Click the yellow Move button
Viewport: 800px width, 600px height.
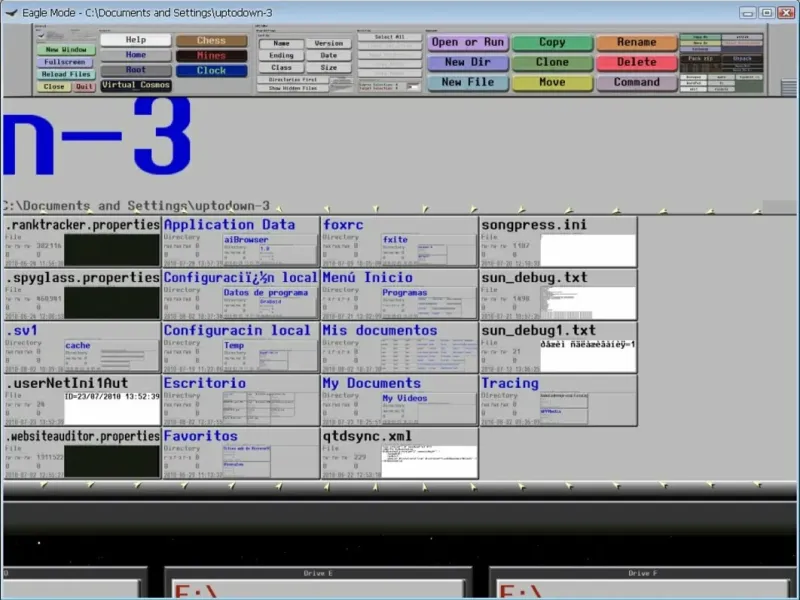tap(552, 82)
